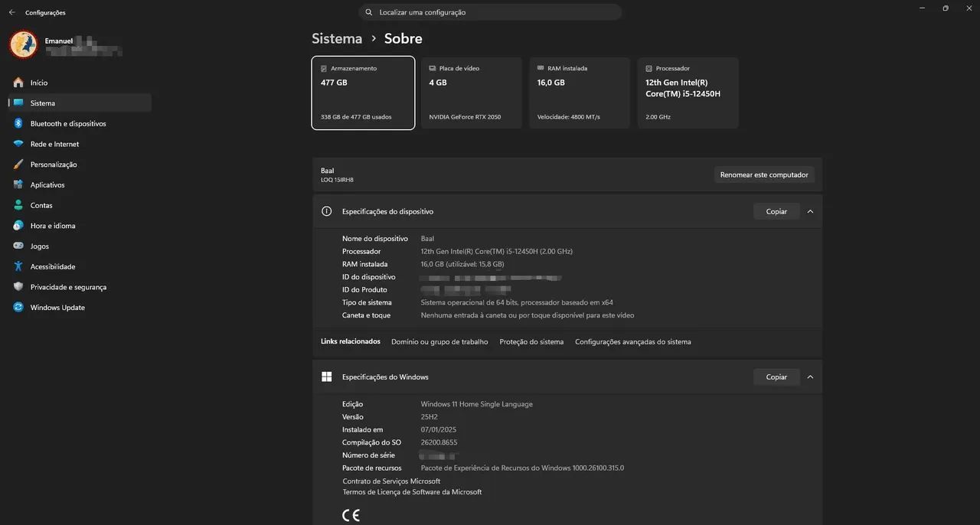Click the Hora e idioma globe icon
Screen dimensions: 980x525
pos(18,226)
